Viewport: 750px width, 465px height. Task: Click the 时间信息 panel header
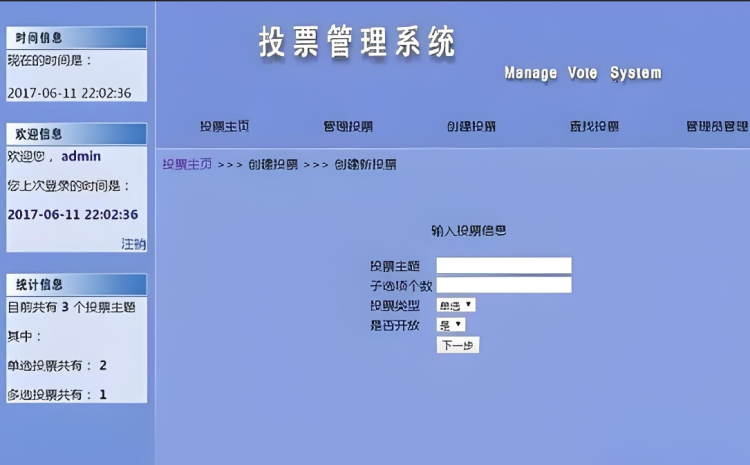click(77, 38)
